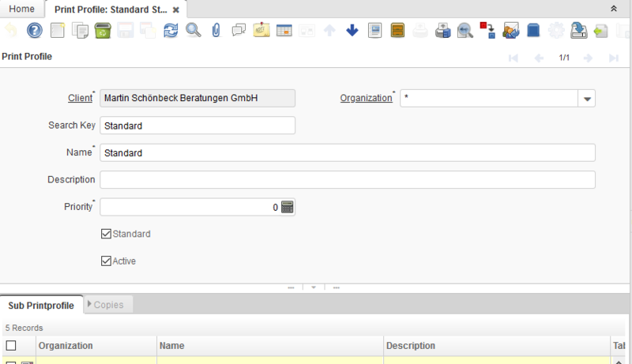The width and height of the screenshot is (632, 364).
Task: Switch to the Home tab
Action: 21,9
